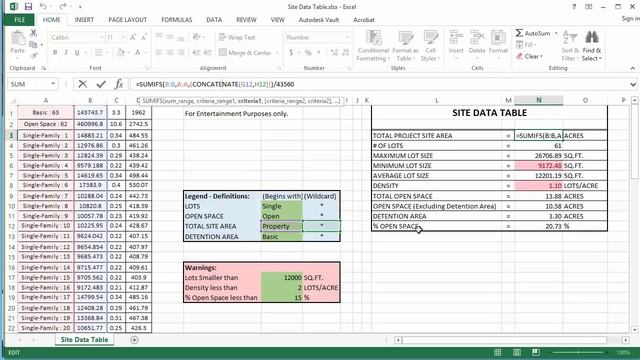This screenshot has height=360, width=640.
Task: Open the Number format dropdown
Action: tap(347, 37)
